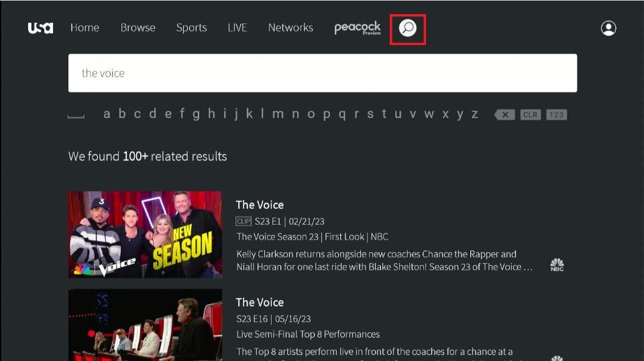Go to the Sports section

tap(191, 28)
